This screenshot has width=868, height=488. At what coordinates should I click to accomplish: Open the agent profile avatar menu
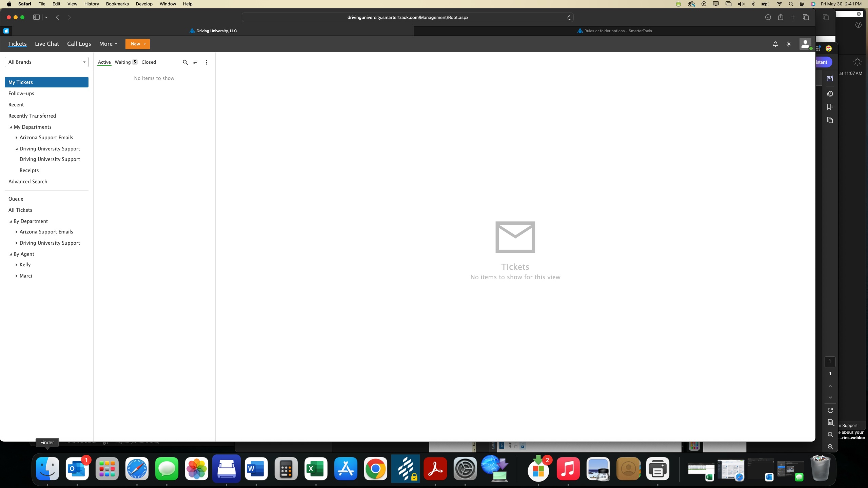tap(805, 44)
